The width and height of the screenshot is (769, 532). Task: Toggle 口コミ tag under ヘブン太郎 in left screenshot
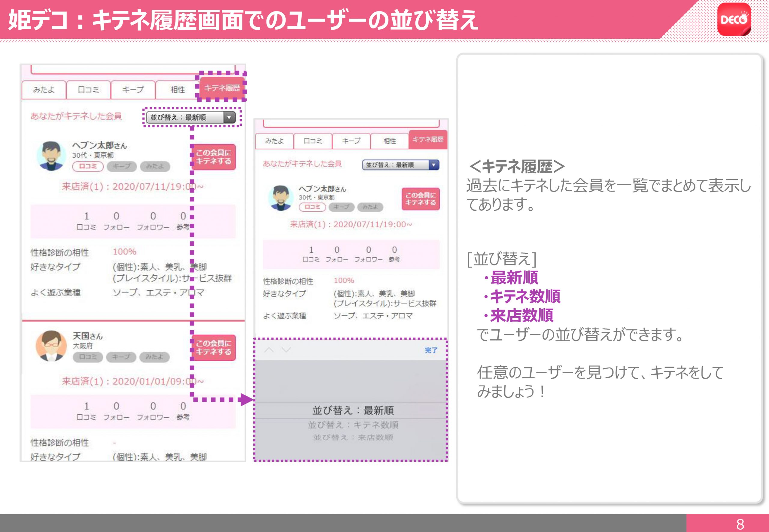point(88,166)
